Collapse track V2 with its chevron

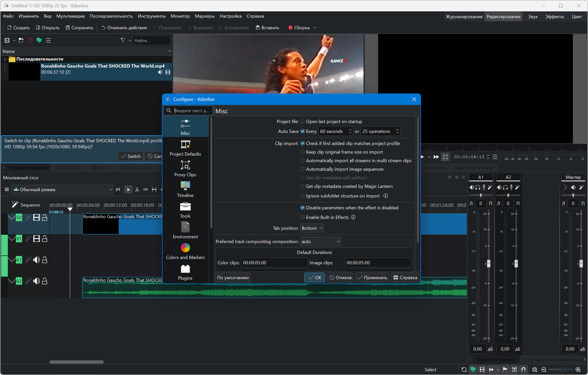coord(12,217)
